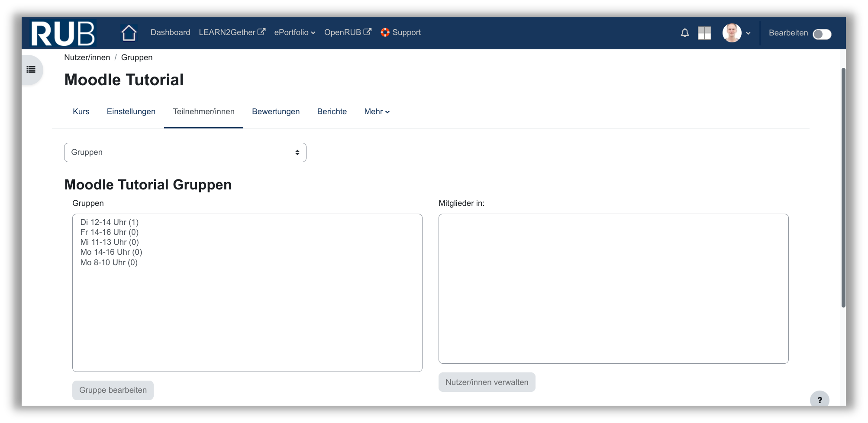The width and height of the screenshot is (868, 423).
Task: Click the RUB logo
Action: 63,33
